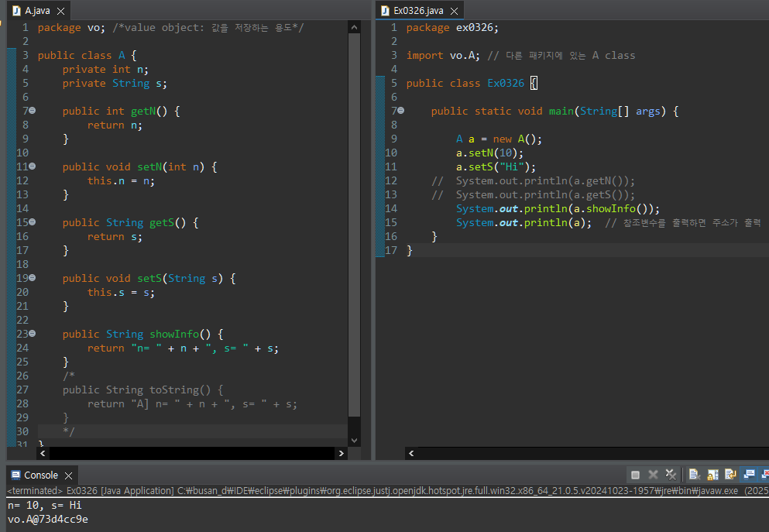Click 'package ex0326;' line
Image resolution: width=769 pixels, height=532 pixels.
[x=453, y=27]
